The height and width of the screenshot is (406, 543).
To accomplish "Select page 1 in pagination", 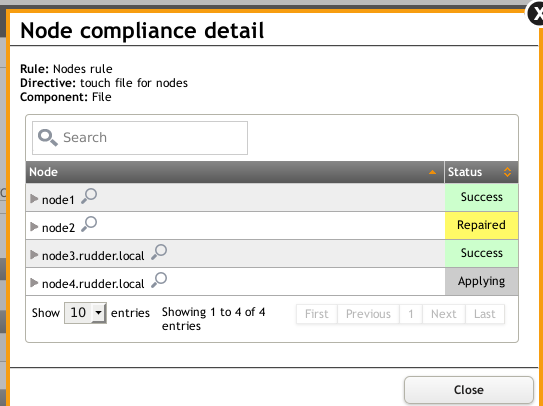I will [411, 314].
